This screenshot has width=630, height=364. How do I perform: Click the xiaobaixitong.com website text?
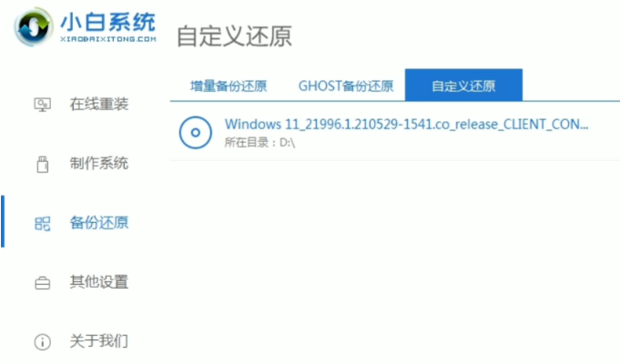point(108,39)
